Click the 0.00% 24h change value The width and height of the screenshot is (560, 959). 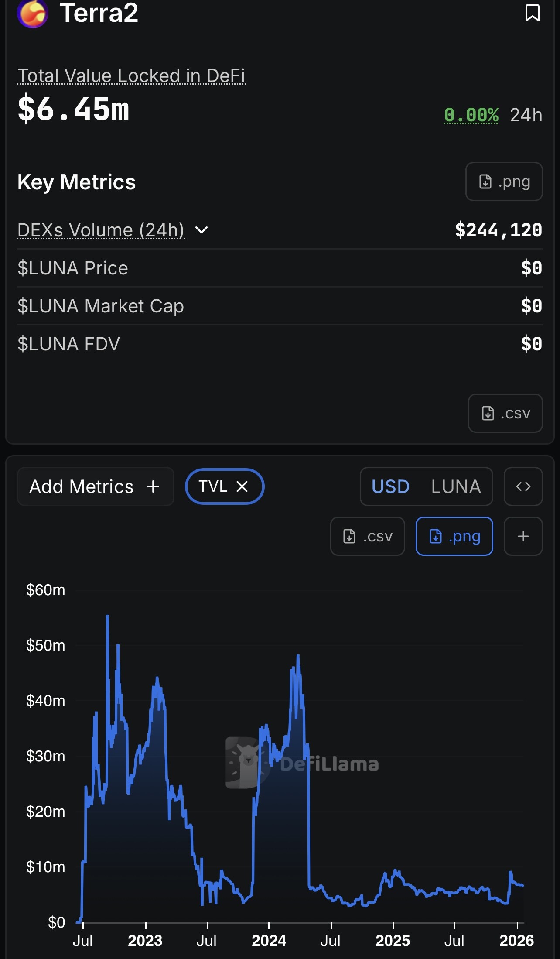pyautogui.click(x=471, y=115)
